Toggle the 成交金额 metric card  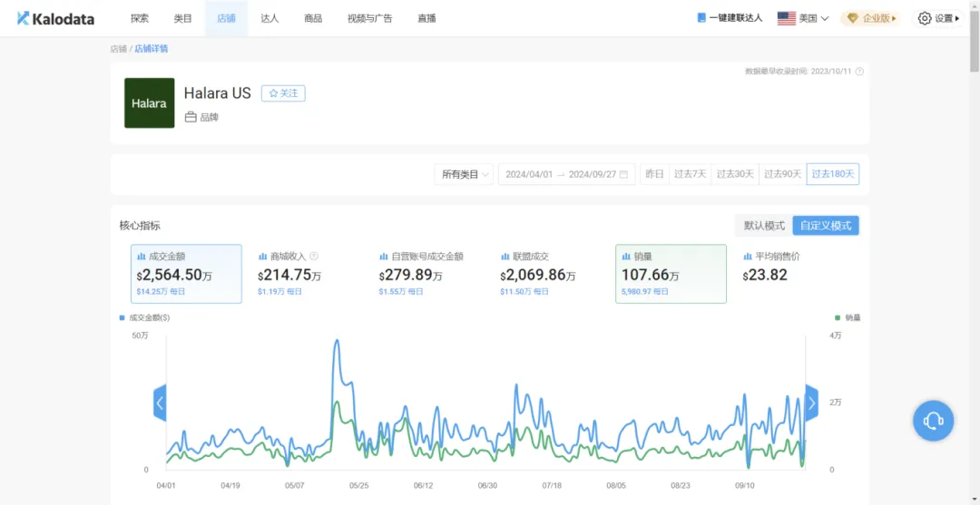click(x=186, y=273)
